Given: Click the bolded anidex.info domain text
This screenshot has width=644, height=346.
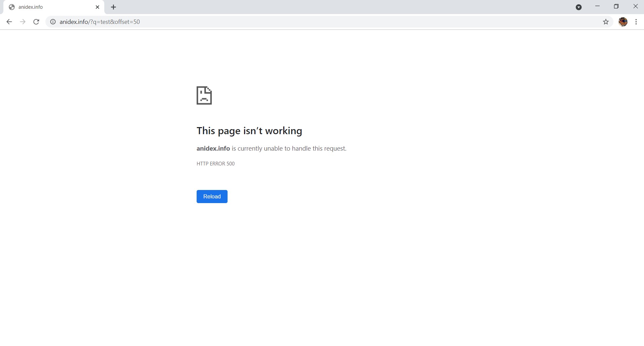Looking at the screenshot, I should click(x=213, y=148).
